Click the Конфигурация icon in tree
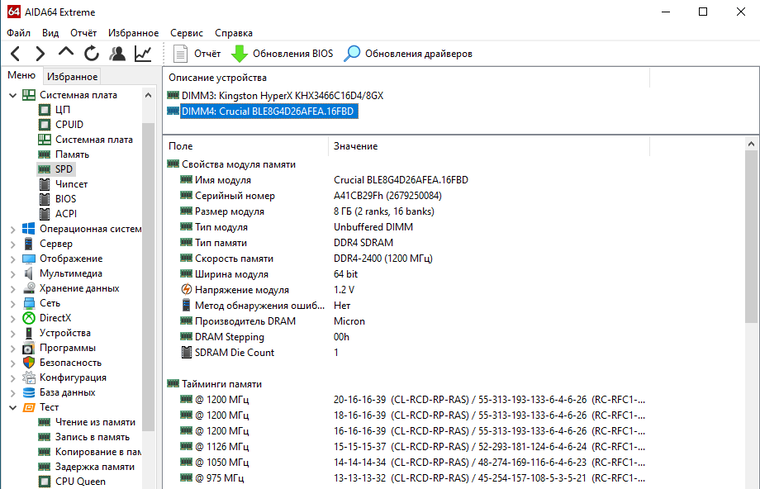Screen dimensions: 760x489 tap(29, 378)
